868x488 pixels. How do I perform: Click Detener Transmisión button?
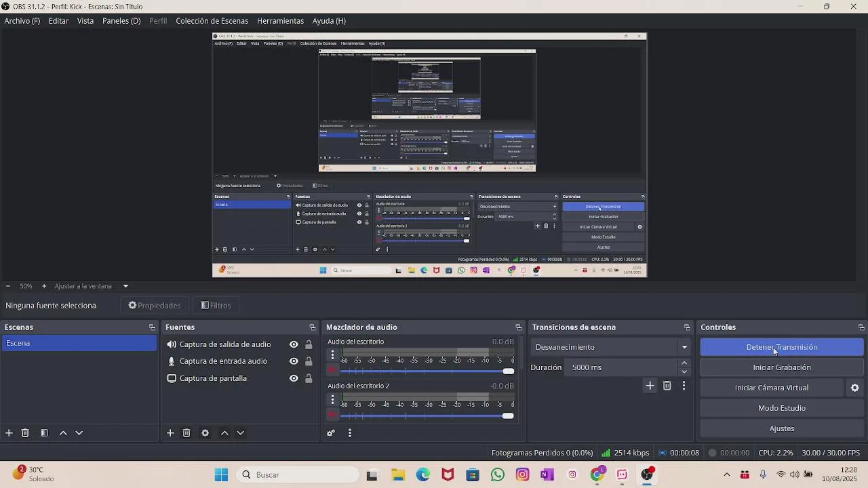[x=782, y=347]
